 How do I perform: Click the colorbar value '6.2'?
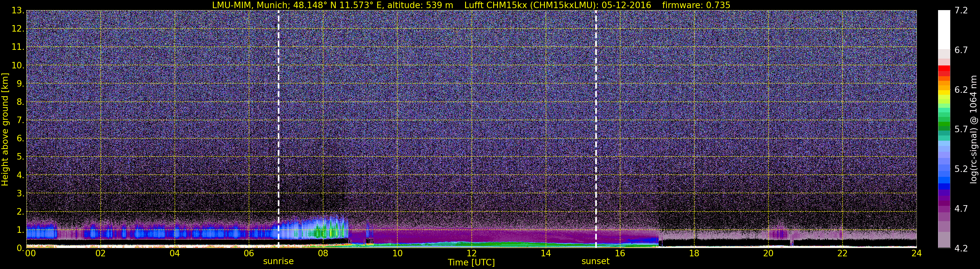tap(961, 90)
